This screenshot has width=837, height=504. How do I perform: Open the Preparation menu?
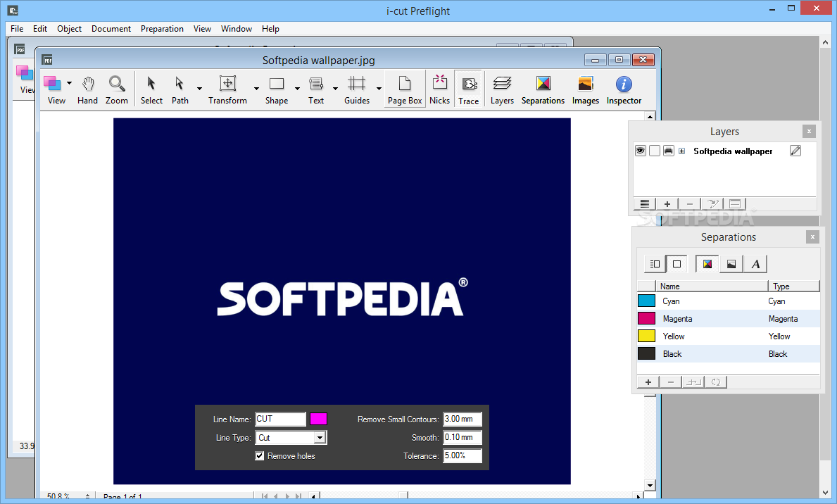click(x=163, y=29)
